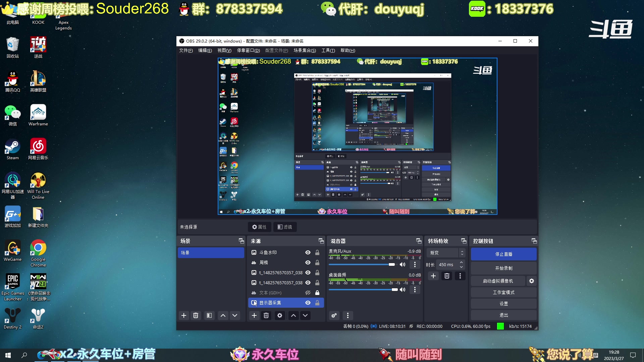
Task: Hide first t_1482576570357_038 image source
Action: [x=308, y=273]
